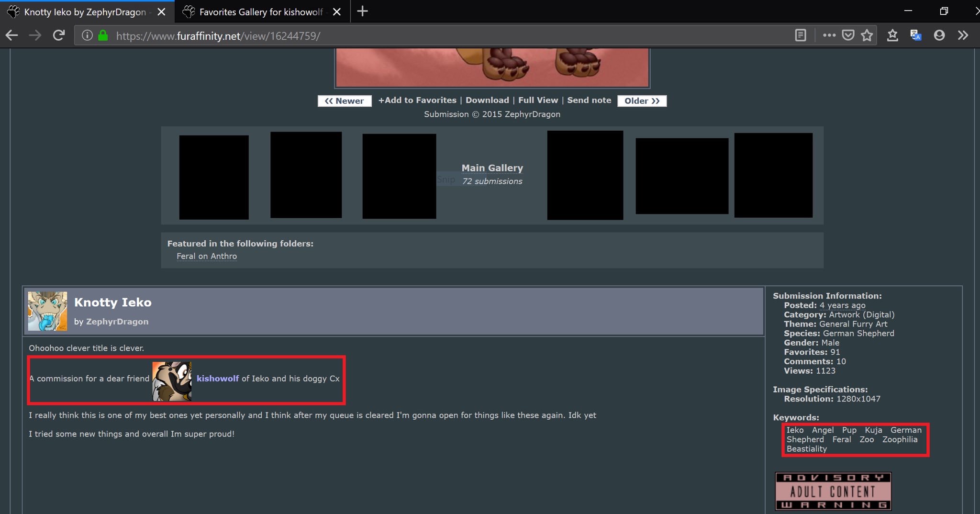Close the Knotty Ieko tab
The image size is (980, 514).
pos(162,11)
